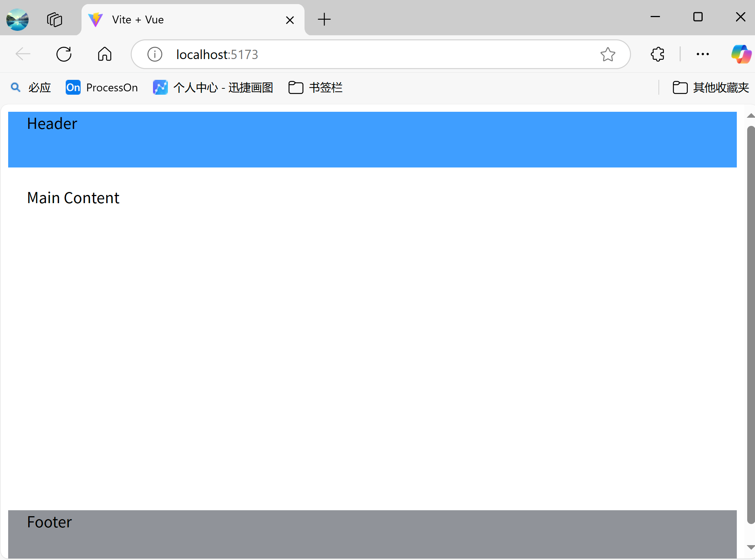Go to the browser home page
755x560 pixels.
pos(105,54)
